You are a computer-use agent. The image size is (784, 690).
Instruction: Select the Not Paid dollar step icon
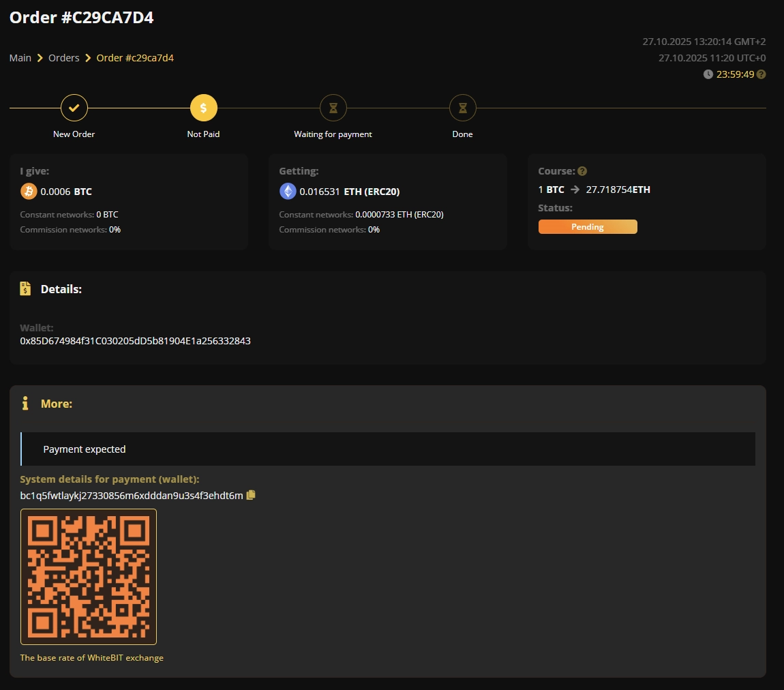coord(203,108)
